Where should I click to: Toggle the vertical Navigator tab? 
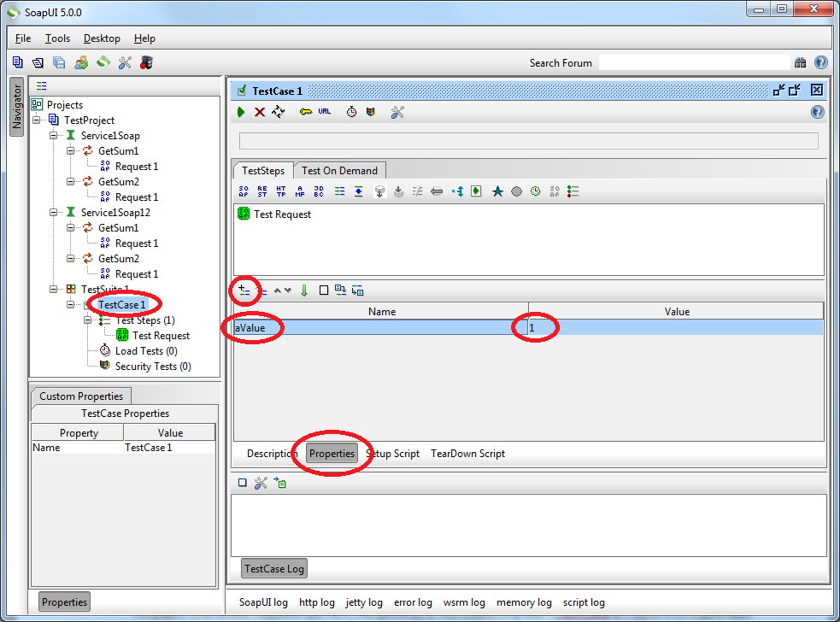coord(17,107)
